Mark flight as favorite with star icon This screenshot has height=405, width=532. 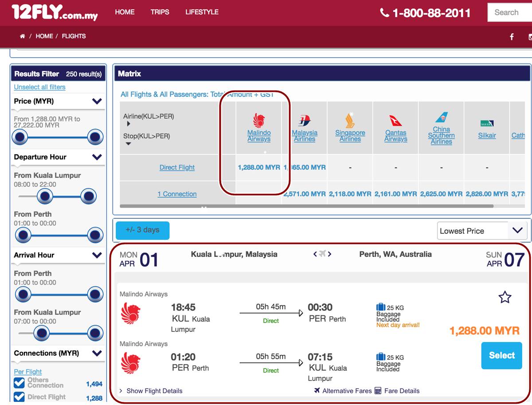tap(505, 297)
